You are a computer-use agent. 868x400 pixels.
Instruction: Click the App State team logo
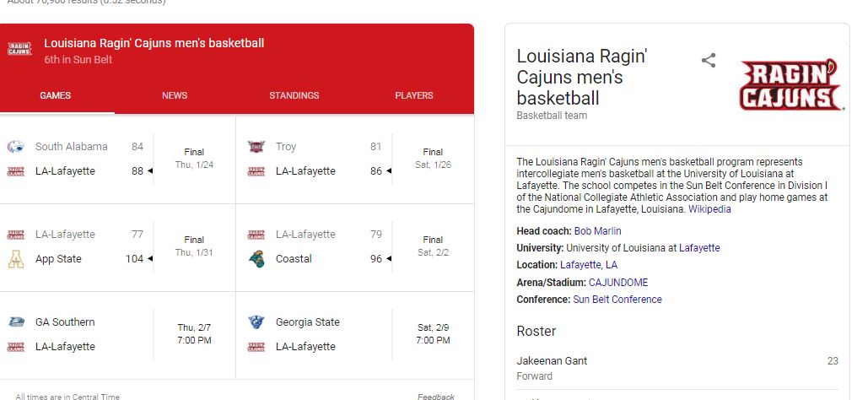(x=15, y=259)
